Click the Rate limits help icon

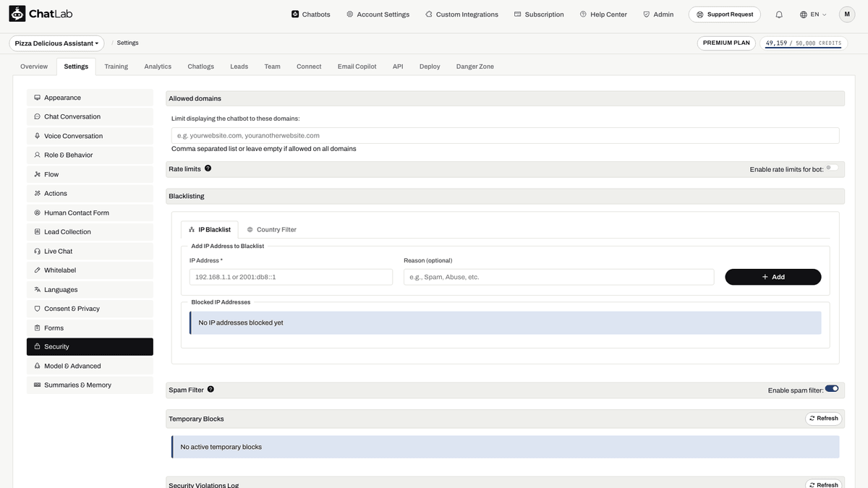[x=208, y=168]
